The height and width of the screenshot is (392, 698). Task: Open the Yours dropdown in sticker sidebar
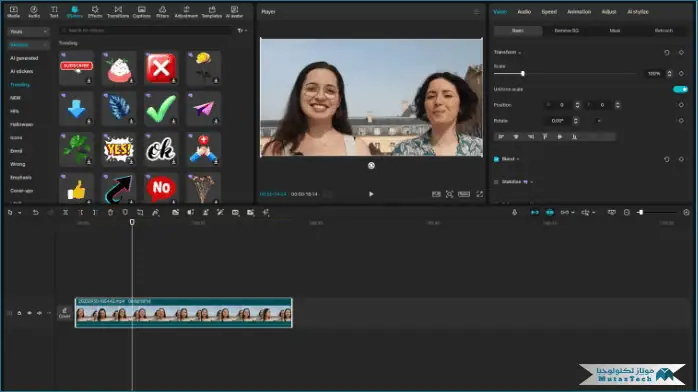(x=28, y=32)
